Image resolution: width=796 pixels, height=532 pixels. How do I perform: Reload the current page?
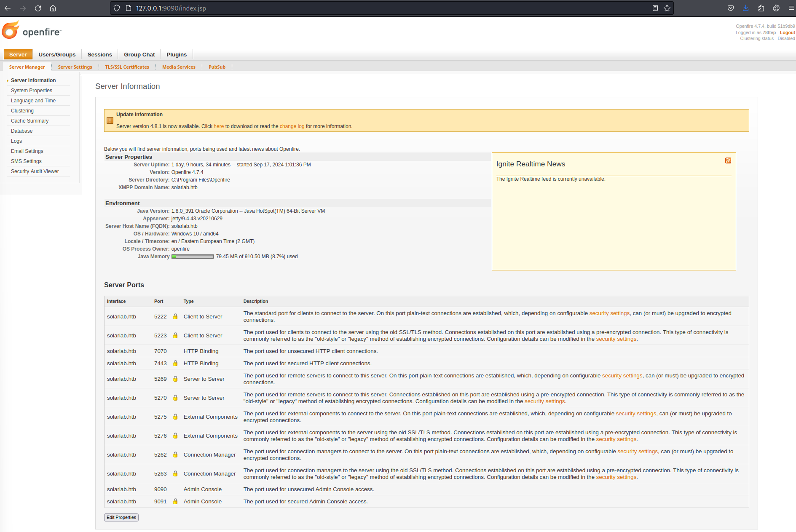click(x=38, y=8)
